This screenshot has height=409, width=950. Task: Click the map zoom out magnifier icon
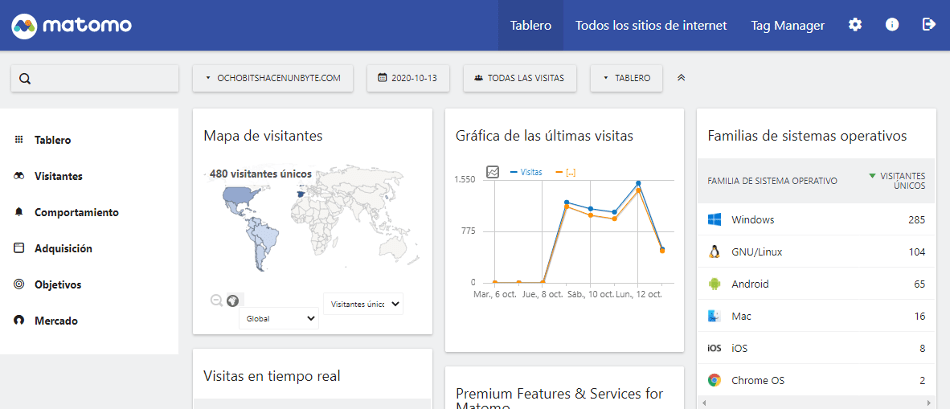[x=216, y=300]
